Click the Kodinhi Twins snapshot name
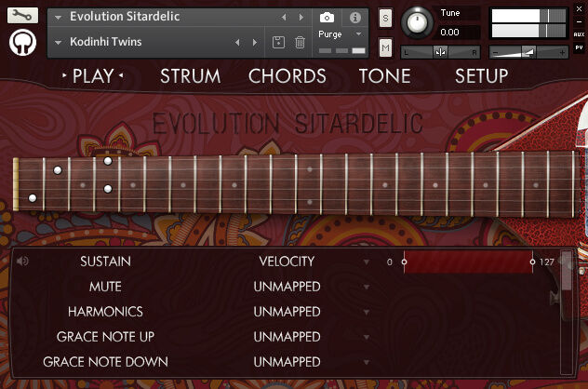The height and width of the screenshot is (389, 588). 106,42
